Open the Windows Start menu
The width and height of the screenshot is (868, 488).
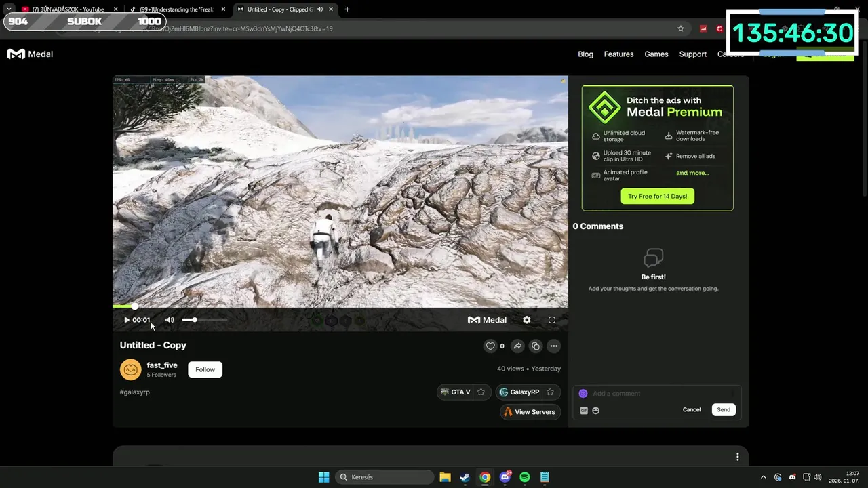pyautogui.click(x=324, y=477)
